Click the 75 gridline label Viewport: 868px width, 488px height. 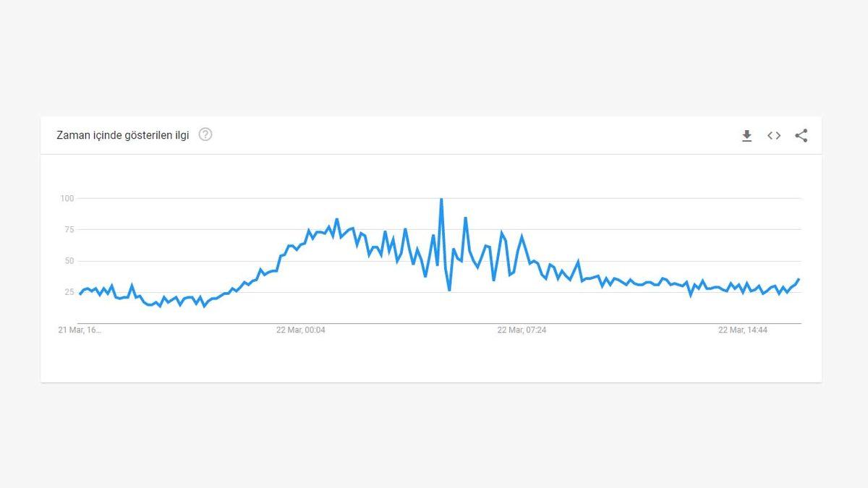click(x=68, y=229)
